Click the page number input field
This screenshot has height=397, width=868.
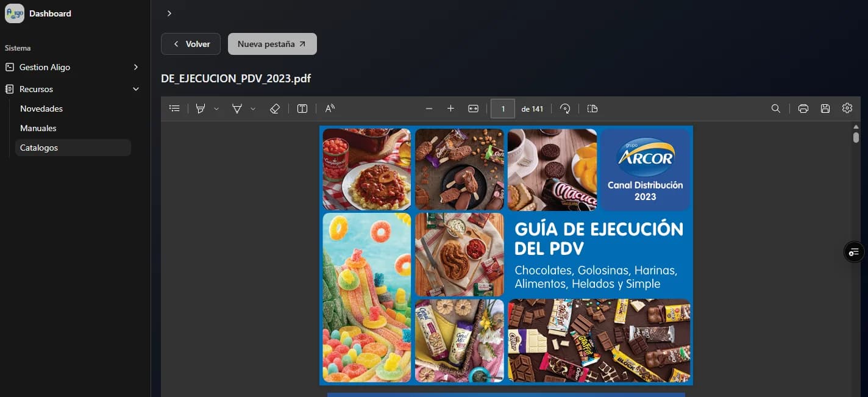click(503, 109)
